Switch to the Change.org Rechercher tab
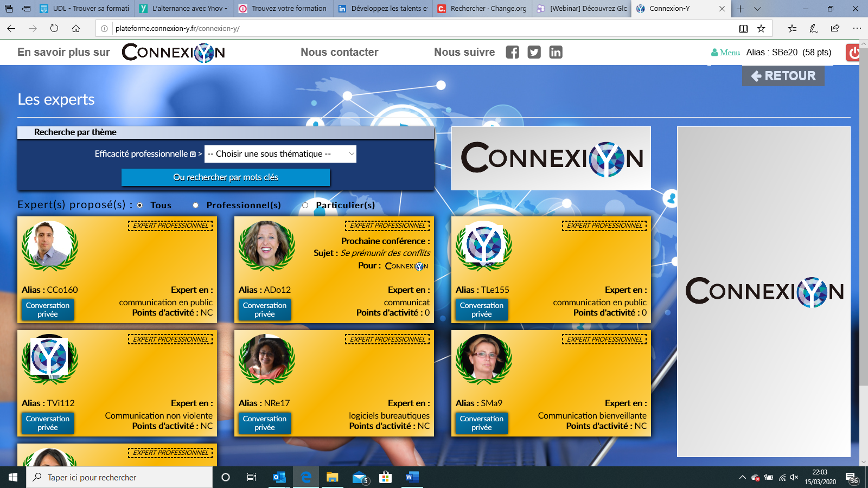Screen dimensions: 868x488 pyautogui.click(x=482, y=9)
